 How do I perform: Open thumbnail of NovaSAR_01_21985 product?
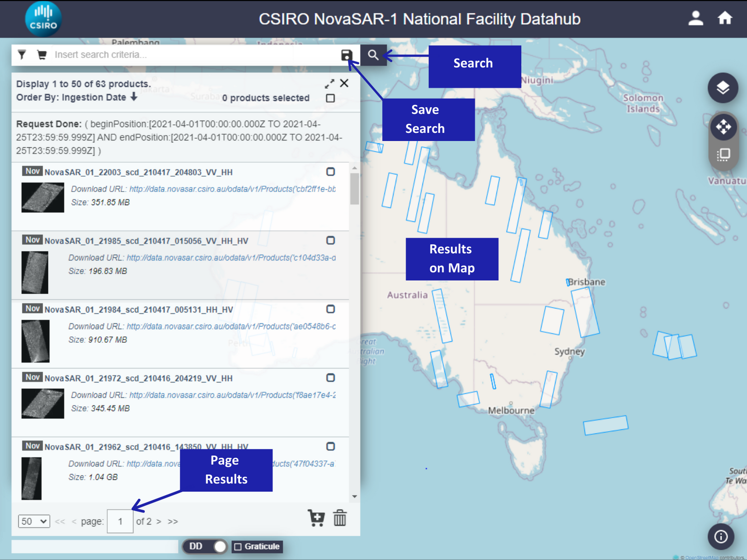point(35,272)
